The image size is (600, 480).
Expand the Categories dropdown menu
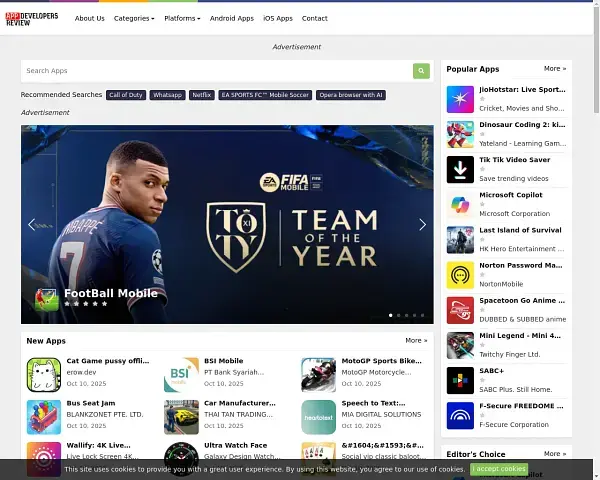(x=134, y=18)
